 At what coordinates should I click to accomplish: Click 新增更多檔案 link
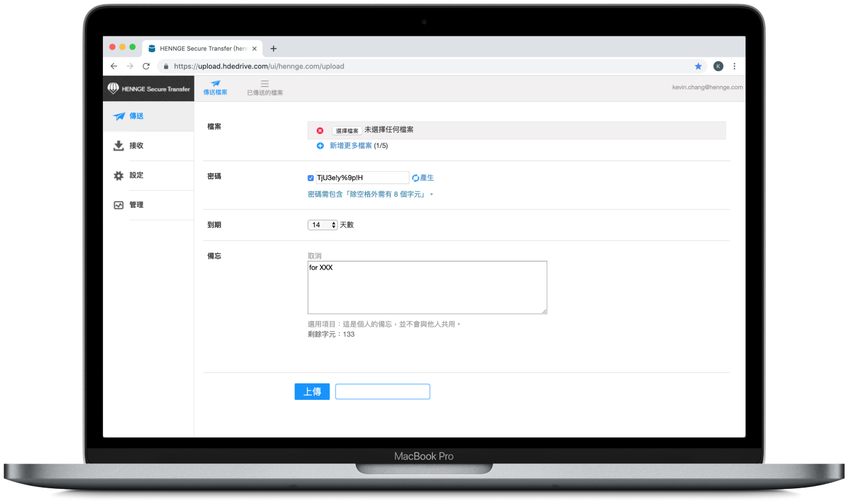pyautogui.click(x=351, y=146)
